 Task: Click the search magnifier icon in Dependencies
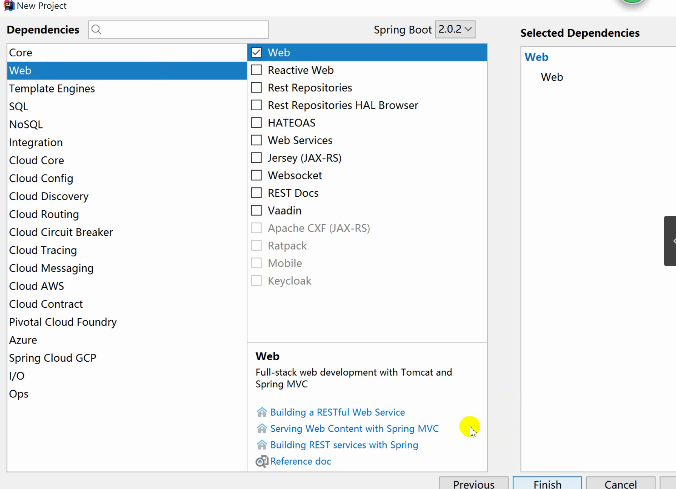coord(97,29)
